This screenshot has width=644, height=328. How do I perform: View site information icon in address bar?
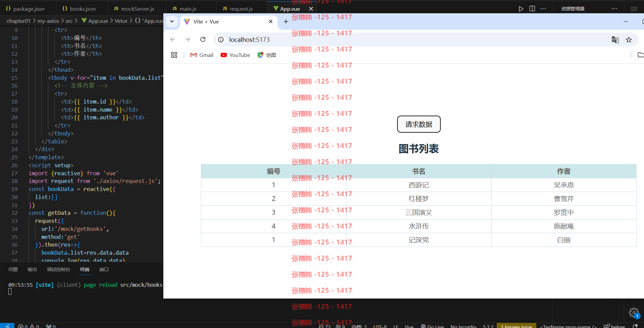click(x=221, y=40)
